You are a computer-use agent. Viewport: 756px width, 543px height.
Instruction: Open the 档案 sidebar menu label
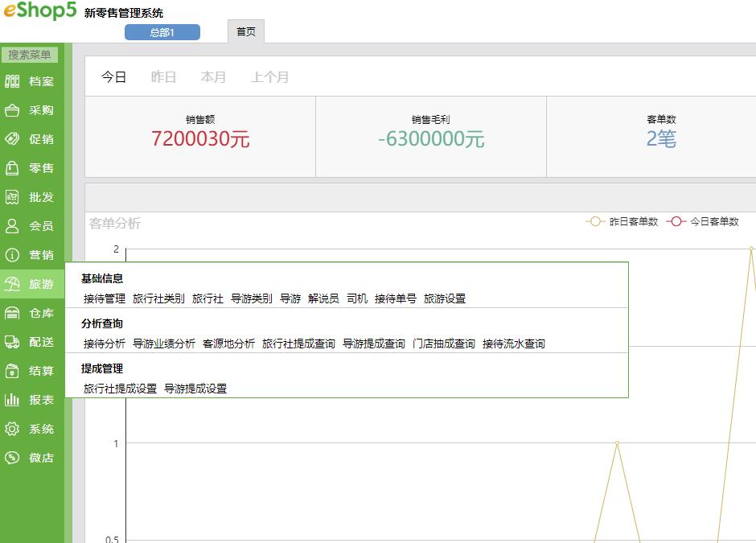pyautogui.click(x=41, y=81)
